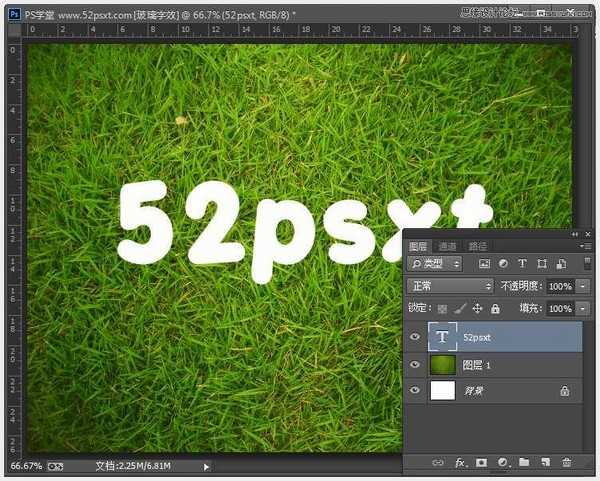
Task: Add a layer mask
Action: click(x=481, y=462)
